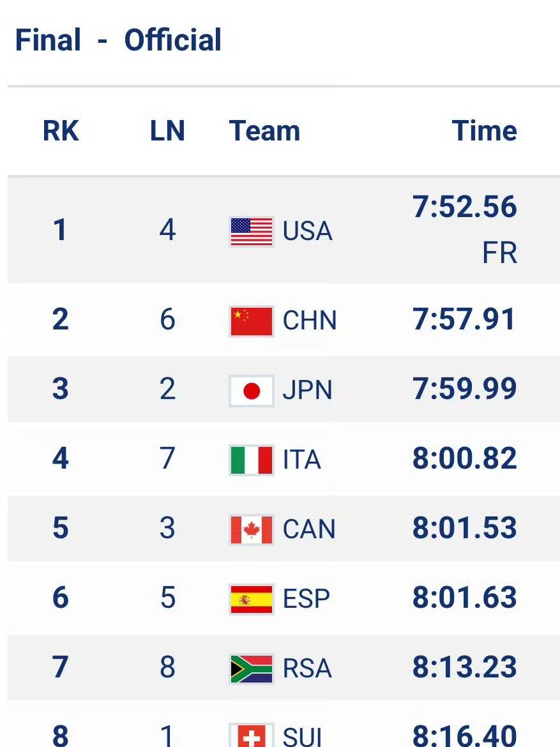560x747 pixels.
Task: Sort by the RK column header
Action: [x=61, y=130]
